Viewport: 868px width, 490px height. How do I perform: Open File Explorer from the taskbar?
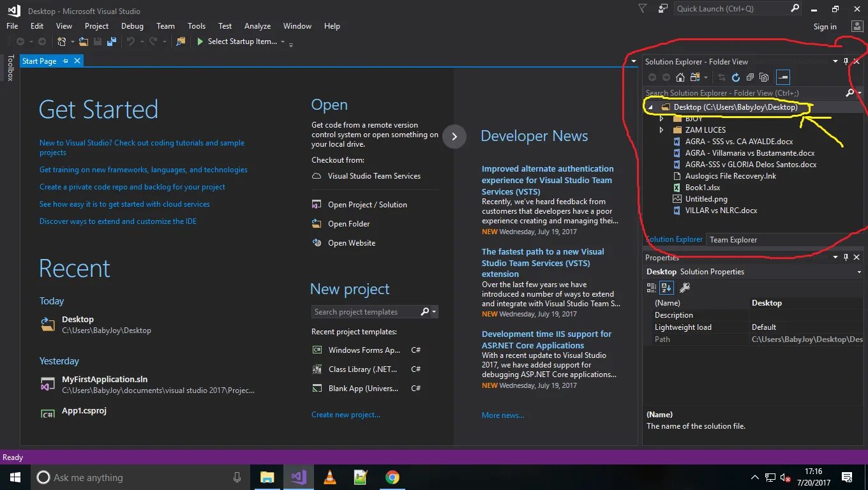point(267,477)
